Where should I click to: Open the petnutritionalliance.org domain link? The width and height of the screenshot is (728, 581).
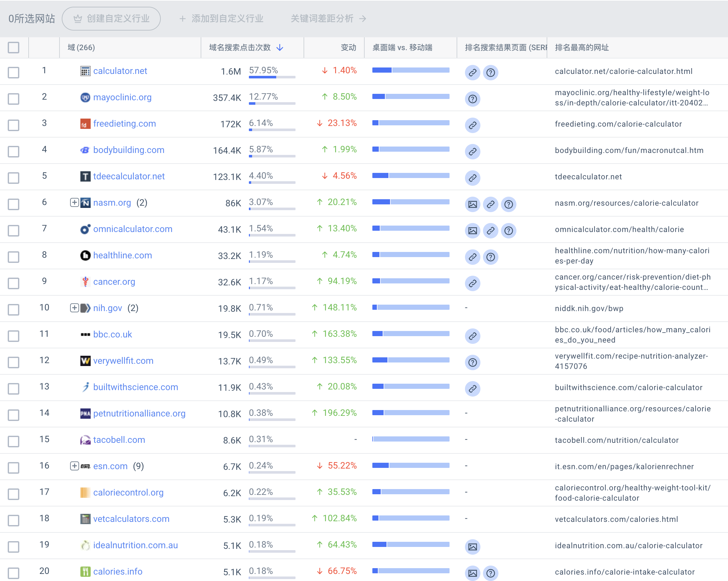pos(139,413)
